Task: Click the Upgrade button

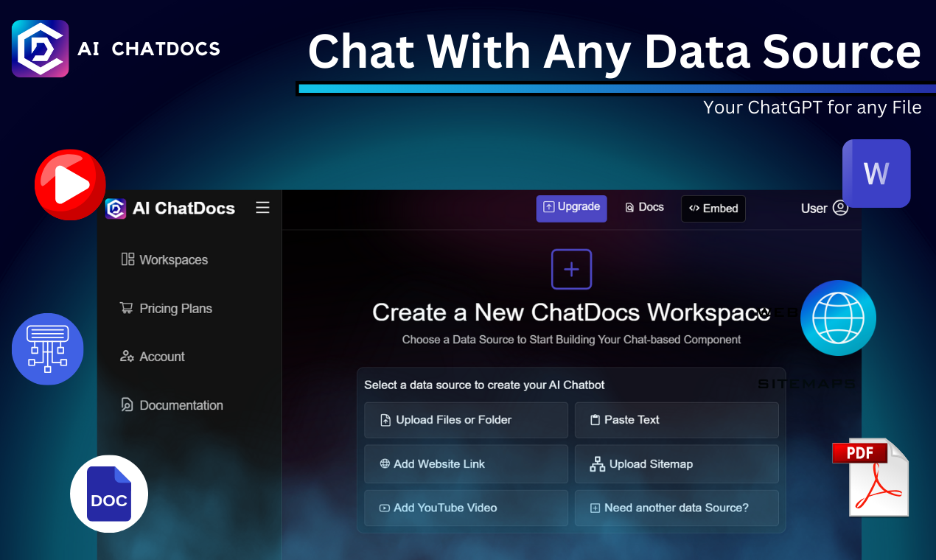Action: click(x=572, y=209)
